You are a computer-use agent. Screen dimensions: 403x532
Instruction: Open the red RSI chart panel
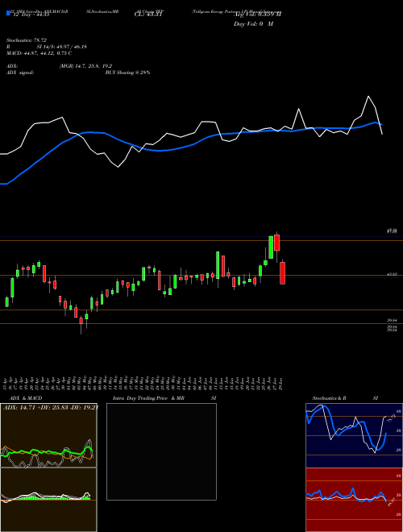click(x=354, y=500)
